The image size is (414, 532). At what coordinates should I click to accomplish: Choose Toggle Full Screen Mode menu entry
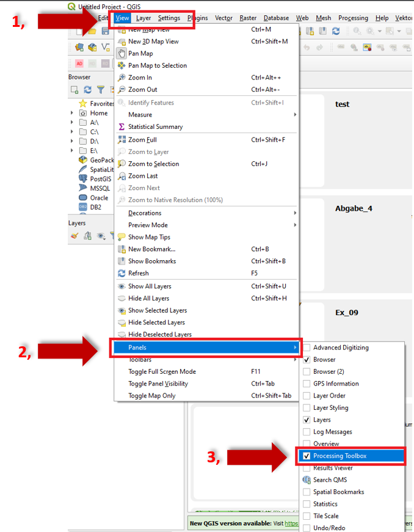coord(162,371)
